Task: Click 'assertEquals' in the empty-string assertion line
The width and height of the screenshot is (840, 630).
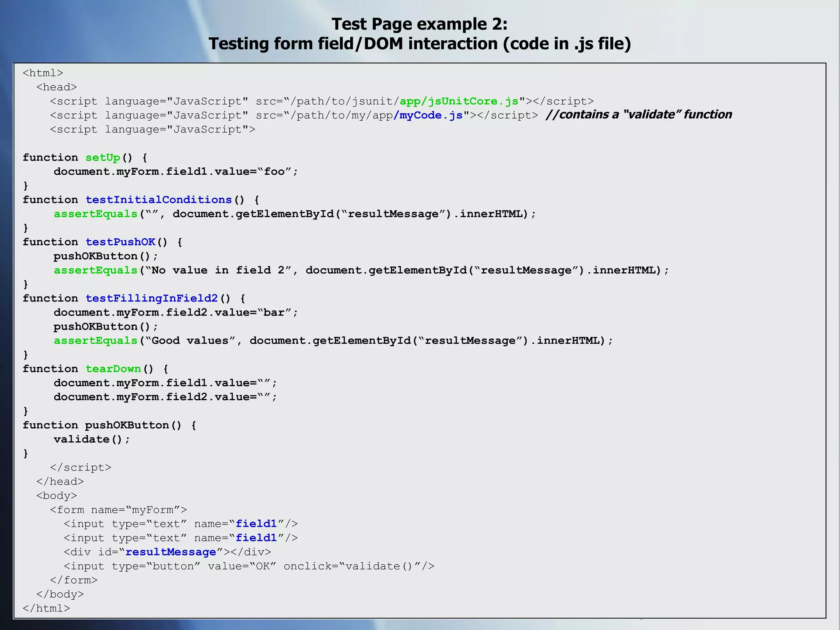Action: 96,214
